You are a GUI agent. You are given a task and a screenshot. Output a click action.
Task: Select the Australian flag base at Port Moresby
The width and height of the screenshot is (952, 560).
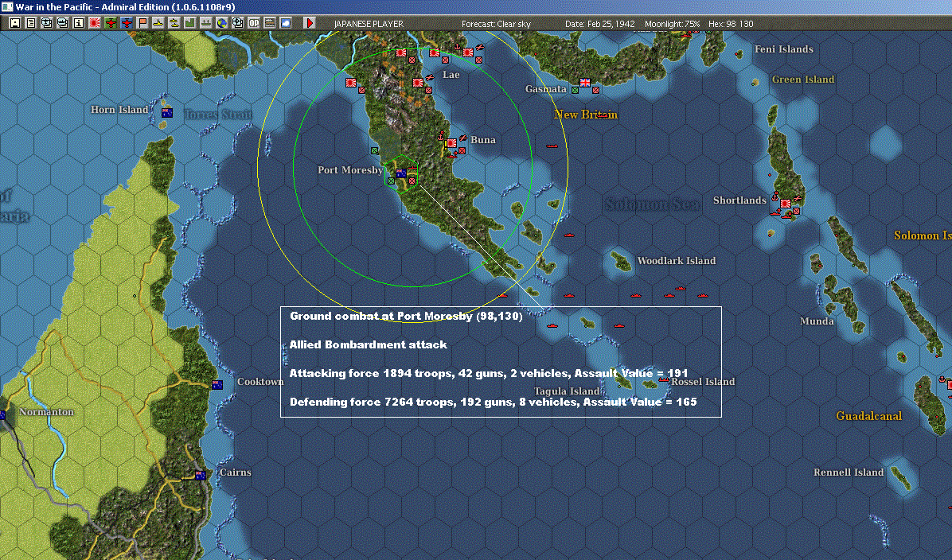[400, 173]
